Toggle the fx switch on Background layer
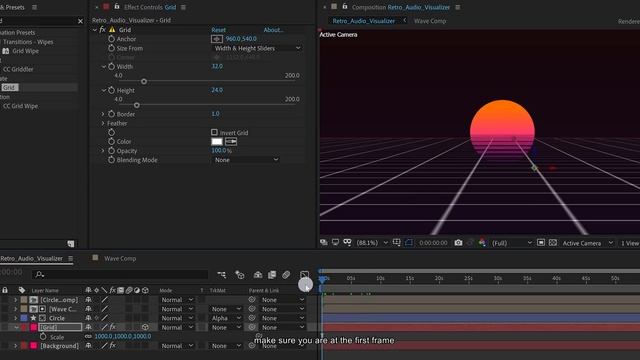The image size is (640, 360). (113, 346)
